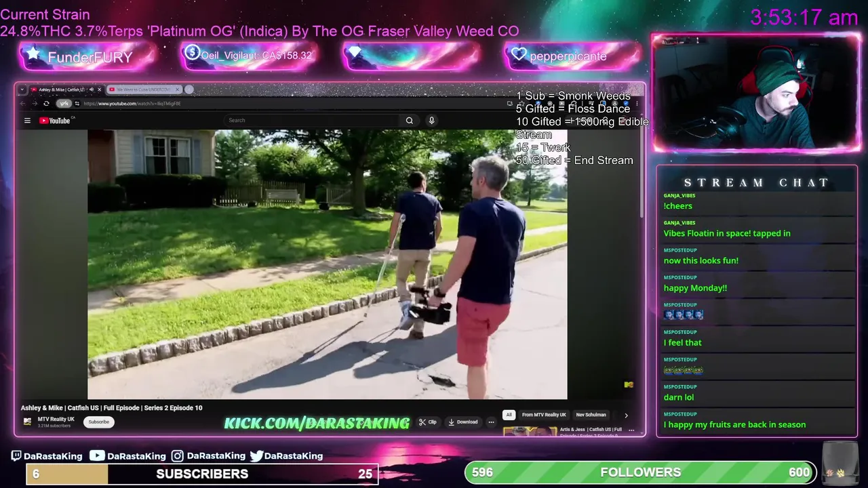868x488 pixels.
Task: Click the 'now this looks fun!' chat message
Action: coord(701,260)
